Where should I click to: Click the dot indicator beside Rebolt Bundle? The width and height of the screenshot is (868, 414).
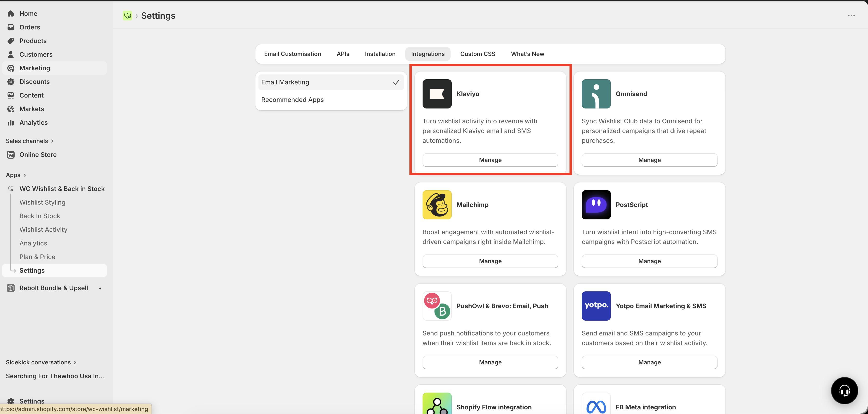[x=100, y=288]
